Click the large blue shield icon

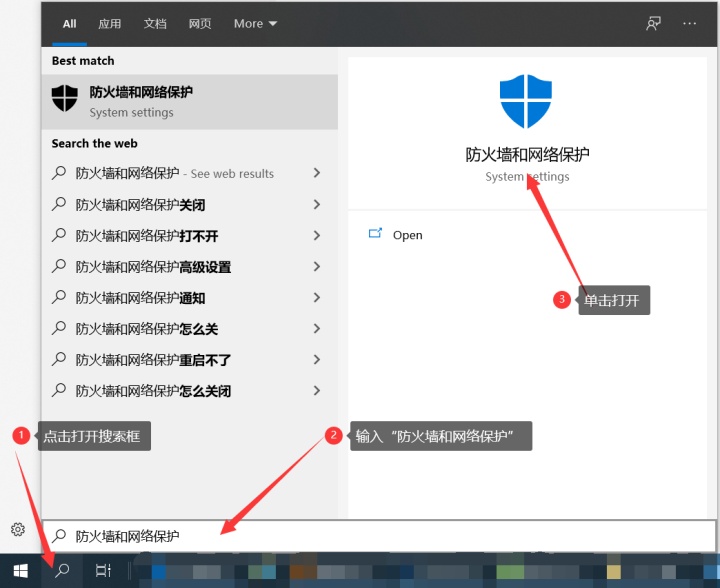click(526, 101)
